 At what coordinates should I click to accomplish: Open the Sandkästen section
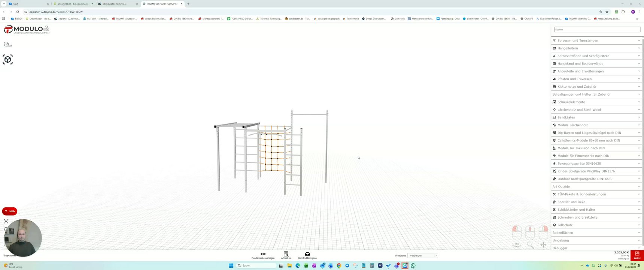tap(596, 117)
